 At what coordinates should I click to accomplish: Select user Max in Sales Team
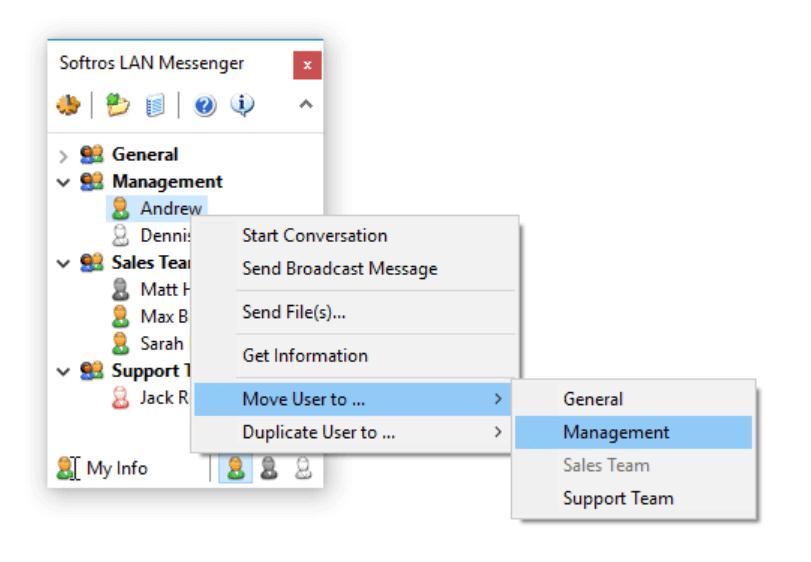pos(164,316)
